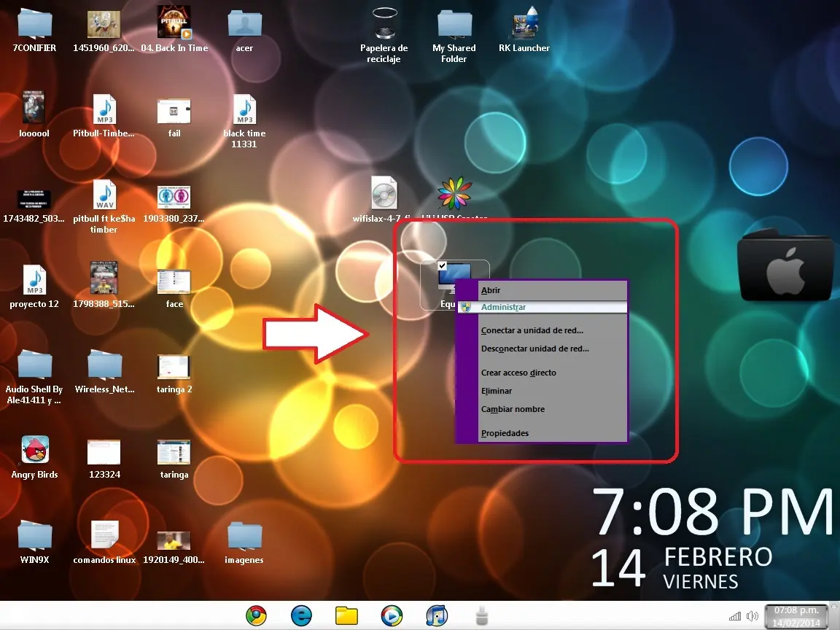
Task: Select the taringa 2 file
Action: point(174,367)
